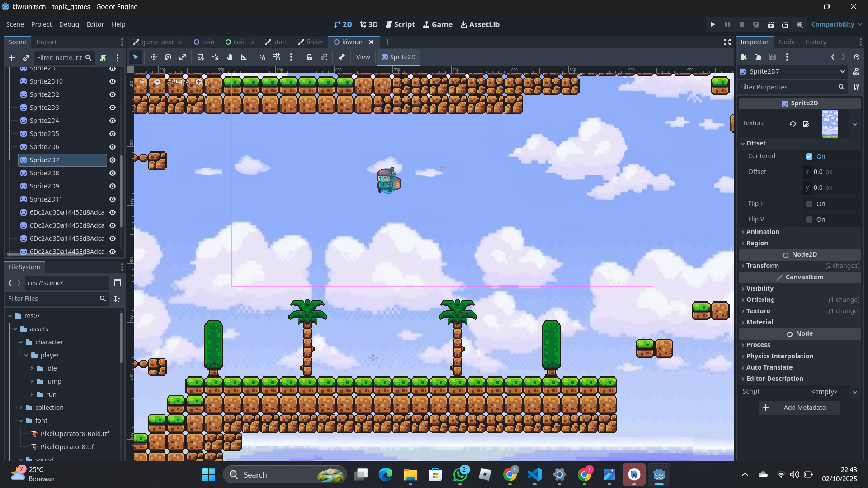The width and height of the screenshot is (868, 488).
Task: Switch to the Script workspace
Action: point(400,24)
